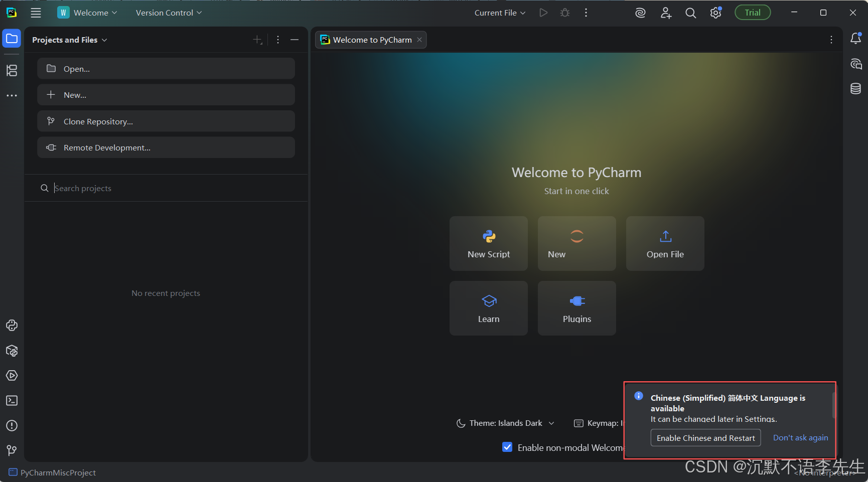Viewport: 868px width, 482px height.
Task: Expand the Version Control dropdown
Action: [169, 13]
